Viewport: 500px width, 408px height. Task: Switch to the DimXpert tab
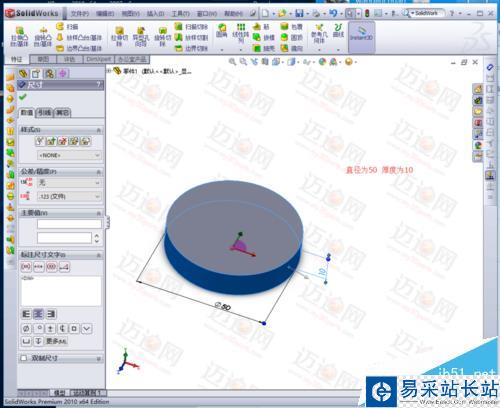pyautogui.click(x=98, y=59)
